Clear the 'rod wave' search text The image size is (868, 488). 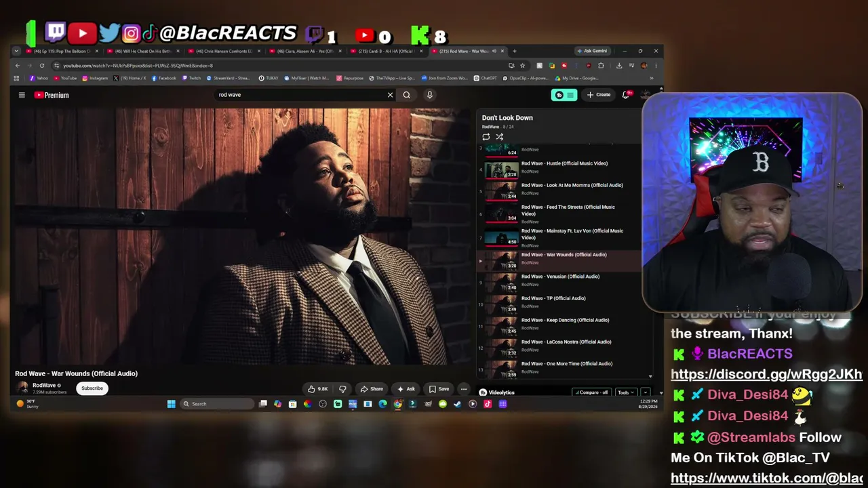coord(390,95)
